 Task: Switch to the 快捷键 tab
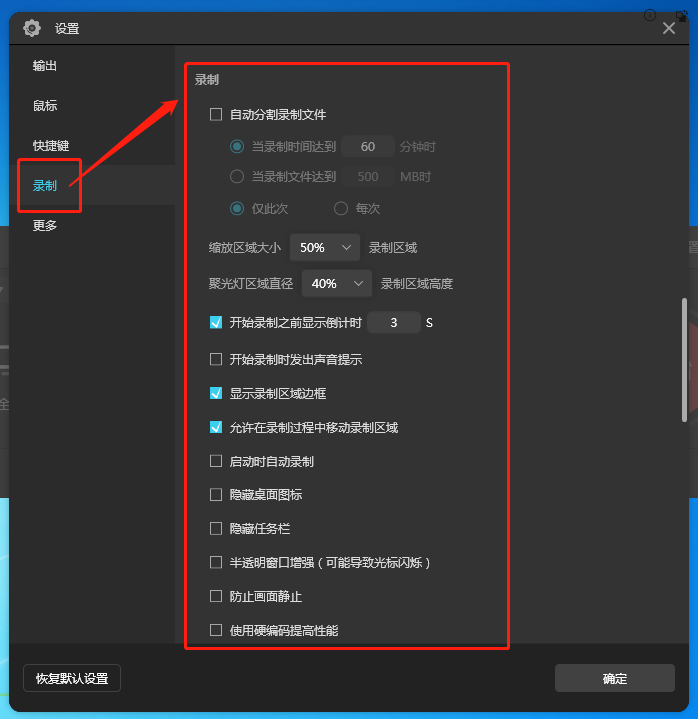click(50, 146)
